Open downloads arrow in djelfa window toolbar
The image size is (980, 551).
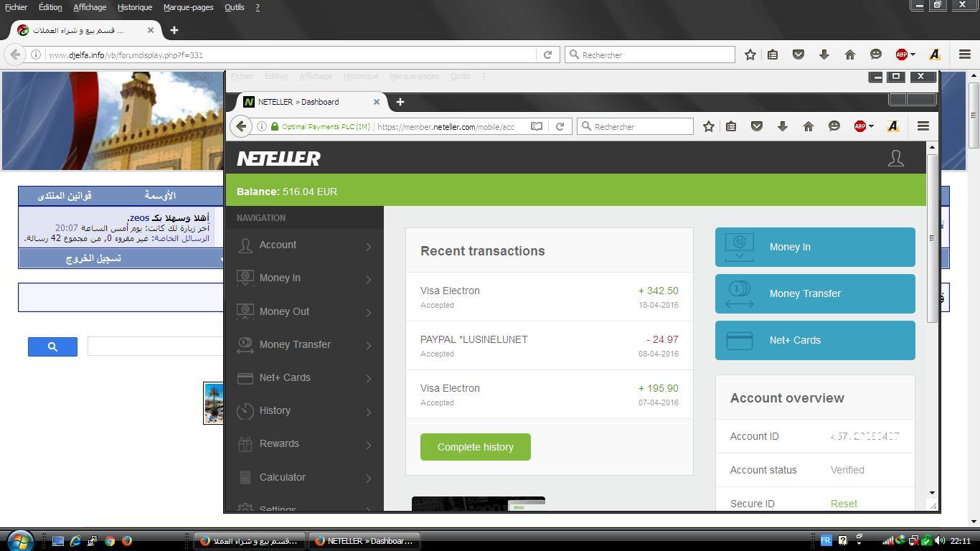coord(824,55)
